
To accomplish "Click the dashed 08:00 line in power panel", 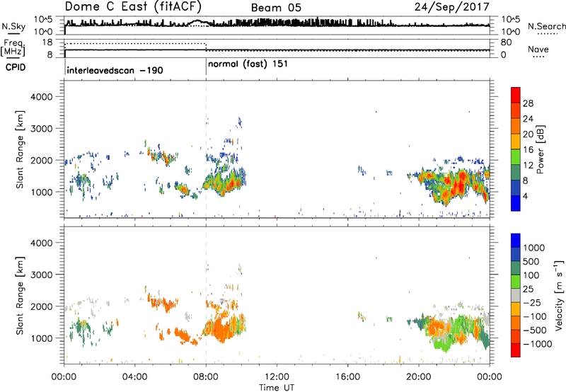I will click(x=206, y=149).
